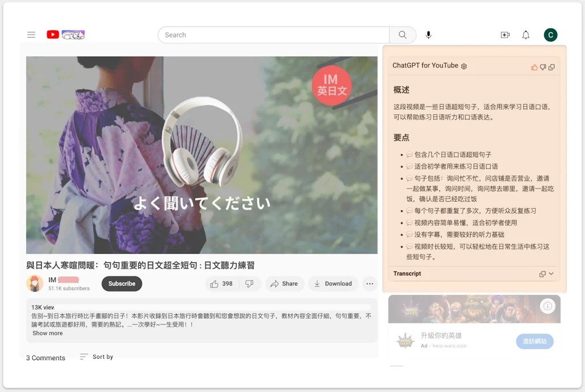585x392 pixels.
Task: Open YouTube notifications bell
Action: pyautogui.click(x=526, y=35)
